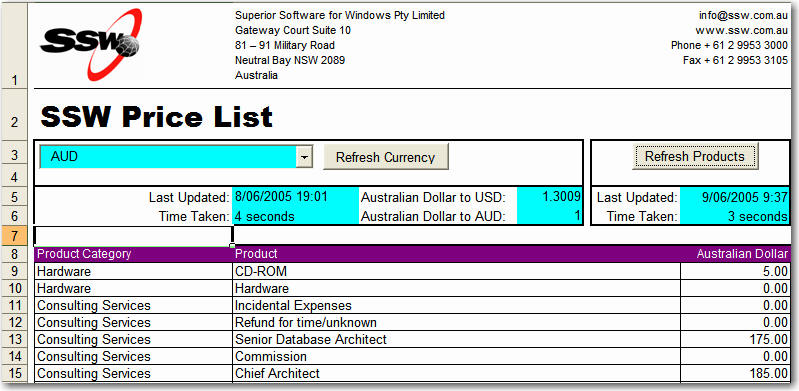
Task: Select the Senior Database Architect cell
Action: tap(457, 339)
